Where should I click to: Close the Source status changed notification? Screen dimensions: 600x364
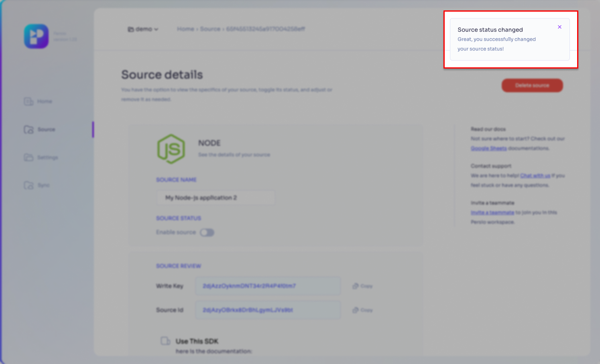(559, 27)
